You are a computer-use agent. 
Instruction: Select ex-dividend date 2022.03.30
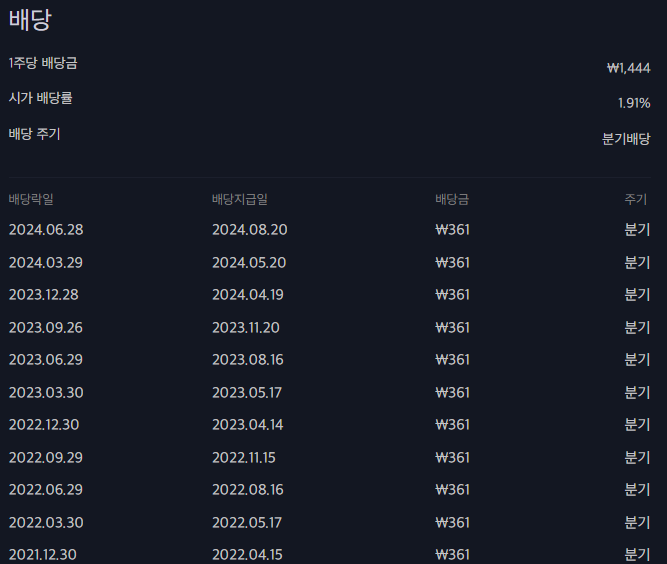(x=46, y=523)
